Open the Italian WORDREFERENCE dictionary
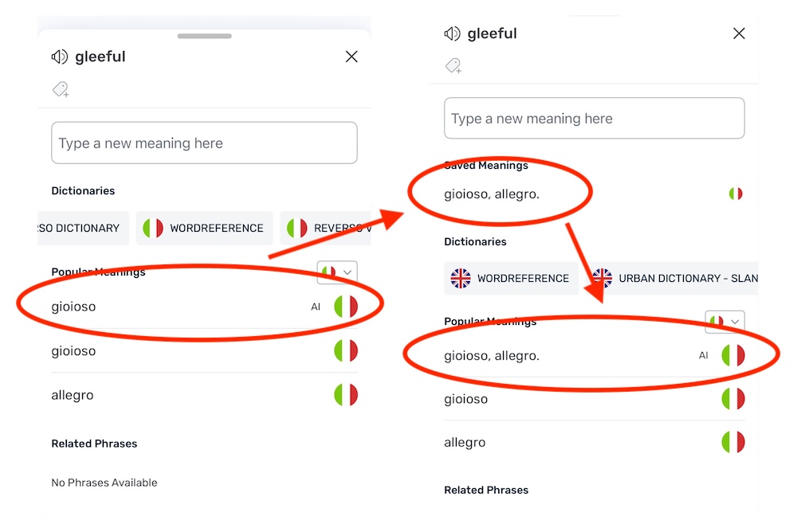The image size is (797, 532). (204, 228)
